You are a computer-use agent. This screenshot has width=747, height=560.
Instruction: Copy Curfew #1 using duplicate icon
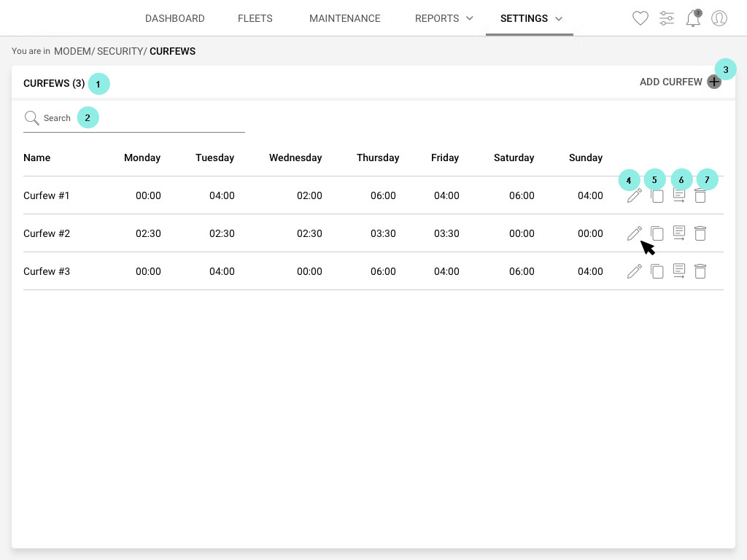(657, 195)
